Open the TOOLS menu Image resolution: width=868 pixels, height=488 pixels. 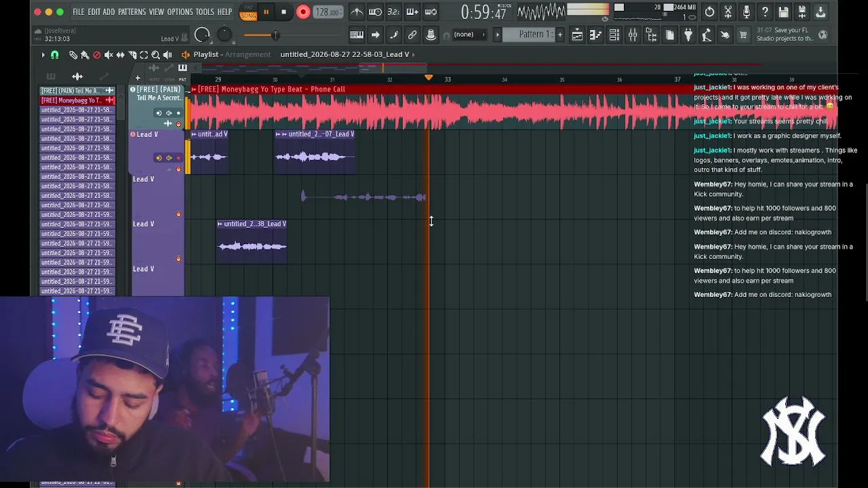[205, 12]
